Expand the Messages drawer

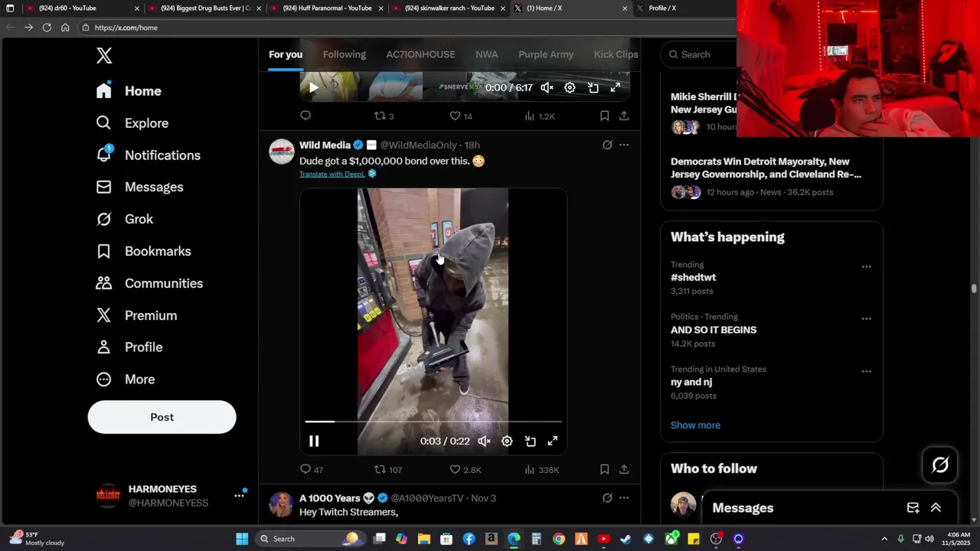[x=936, y=507]
